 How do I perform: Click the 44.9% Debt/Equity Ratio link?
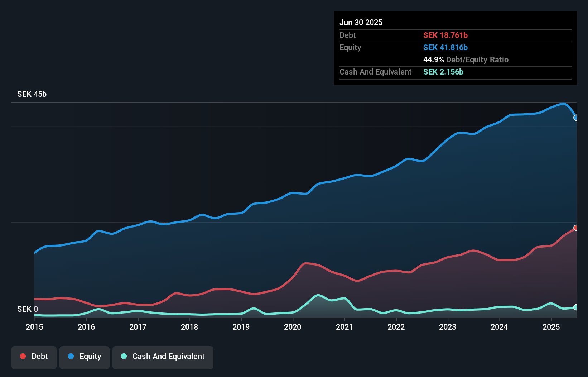tap(466, 59)
